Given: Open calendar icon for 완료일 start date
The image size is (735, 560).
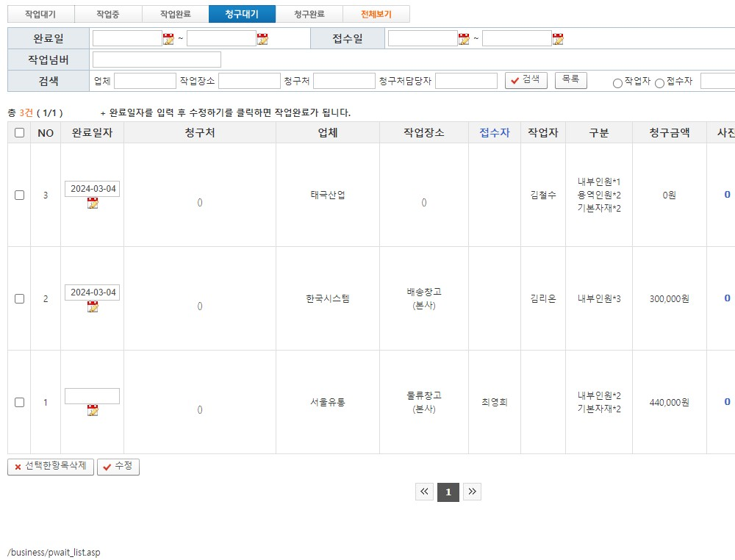Looking at the screenshot, I should (x=168, y=39).
